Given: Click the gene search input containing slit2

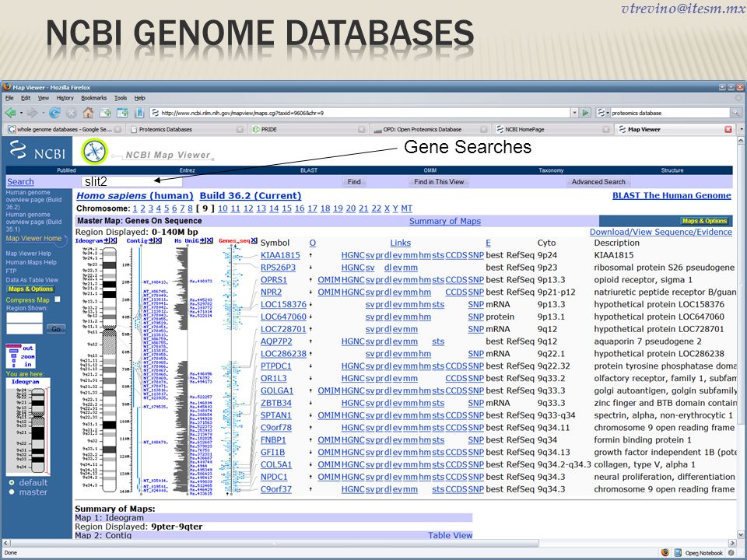Looking at the screenshot, I should (x=132, y=181).
